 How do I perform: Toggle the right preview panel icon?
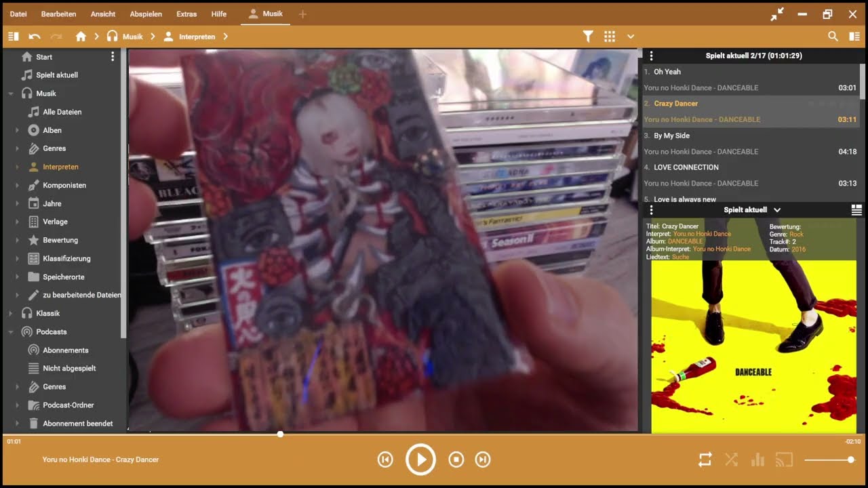854,37
